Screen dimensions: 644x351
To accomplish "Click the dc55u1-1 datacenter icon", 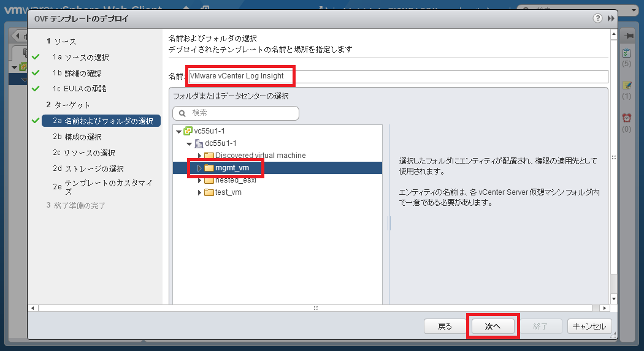I will (x=199, y=143).
